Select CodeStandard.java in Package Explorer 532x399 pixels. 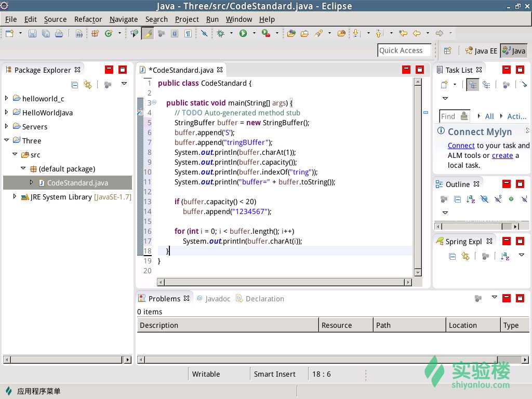coord(68,182)
